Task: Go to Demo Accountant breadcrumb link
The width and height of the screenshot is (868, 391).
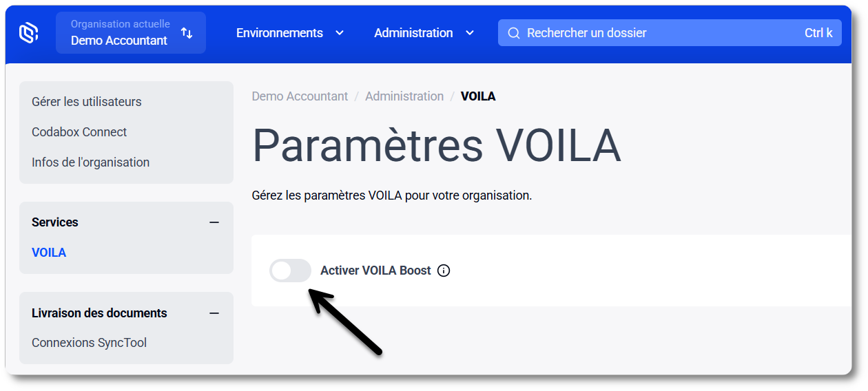Action: 300,96
